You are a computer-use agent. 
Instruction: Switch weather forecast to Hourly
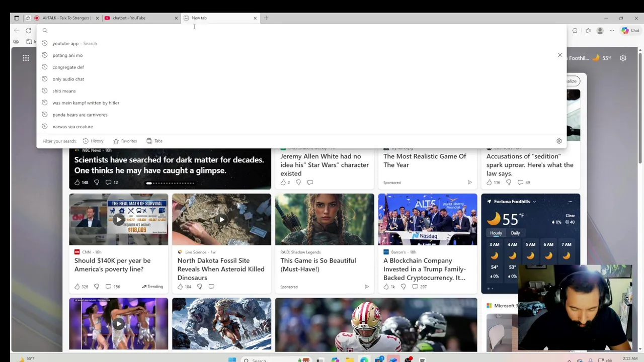click(x=496, y=233)
